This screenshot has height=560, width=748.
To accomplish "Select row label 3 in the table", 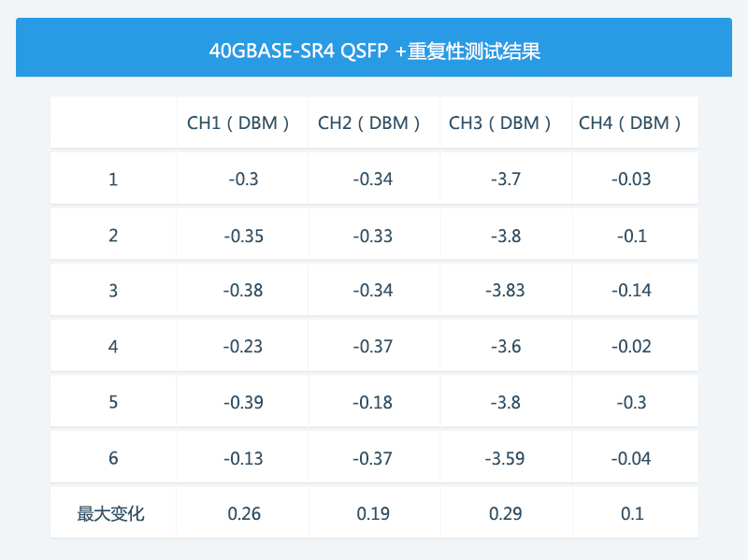I will coord(113,291).
